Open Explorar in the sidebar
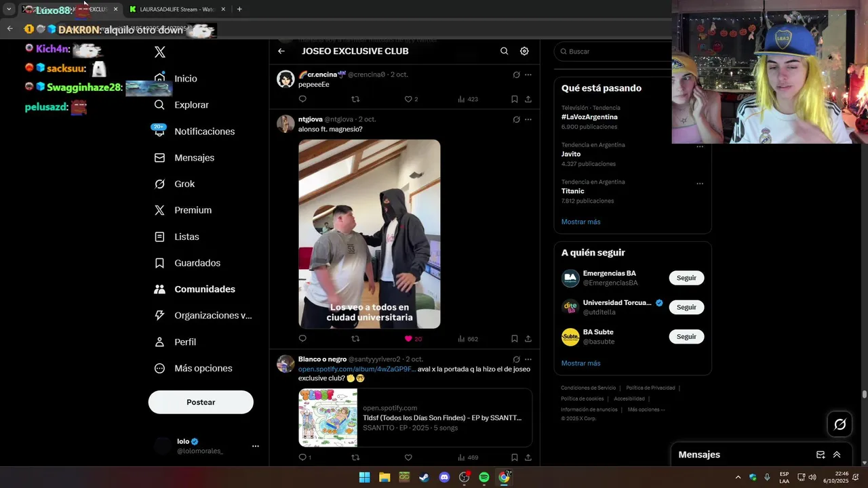868x488 pixels. pyautogui.click(x=182, y=105)
